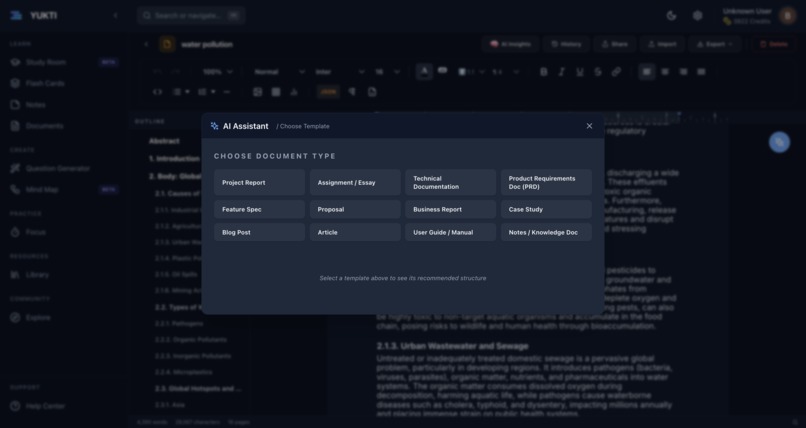Open settings gear in top bar
Viewport: 806px width, 428px height.
tap(698, 15)
